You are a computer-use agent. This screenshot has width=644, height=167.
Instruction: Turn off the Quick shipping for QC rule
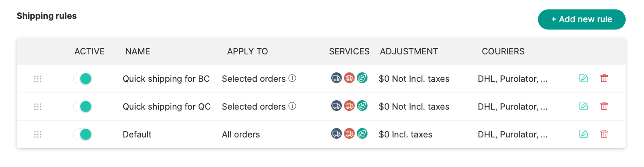pyautogui.click(x=82, y=106)
